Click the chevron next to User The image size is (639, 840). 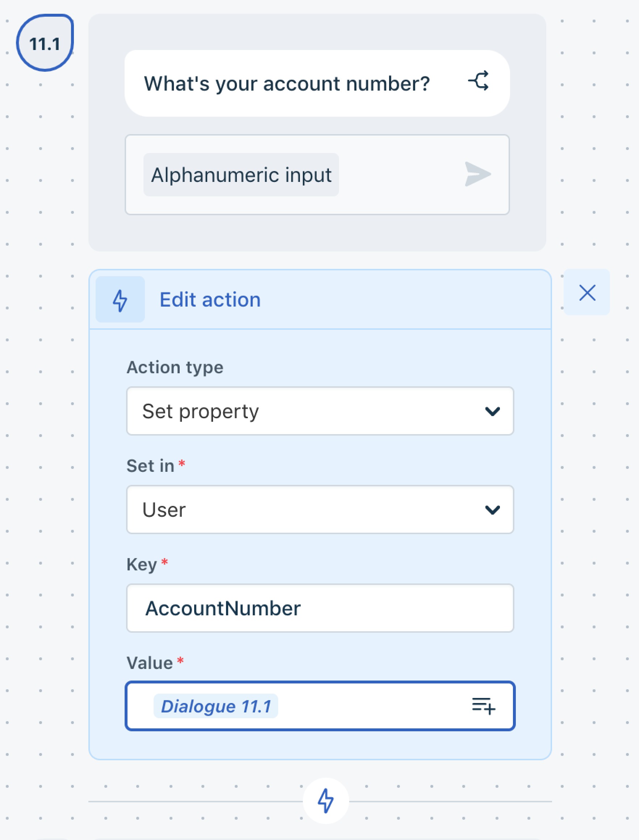492,510
